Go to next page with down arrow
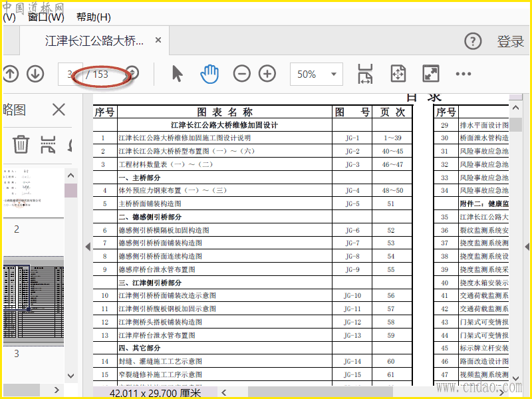 35,74
